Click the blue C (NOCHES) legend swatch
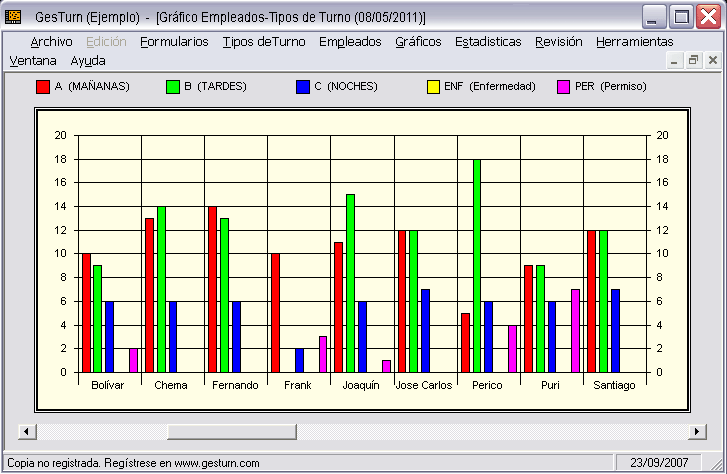This screenshot has height=474, width=727. (x=303, y=86)
